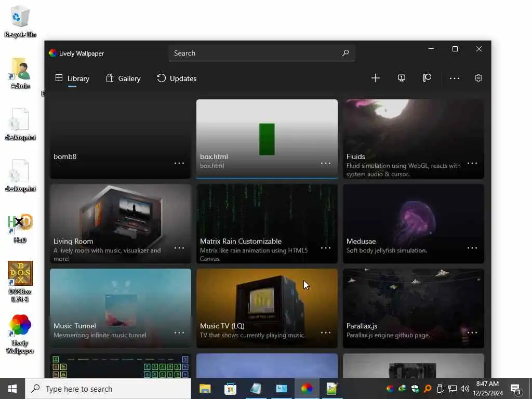The image size is (532, 399).
Task: Open the Admin folder desktop icon
Action: (x=20, y=73)
